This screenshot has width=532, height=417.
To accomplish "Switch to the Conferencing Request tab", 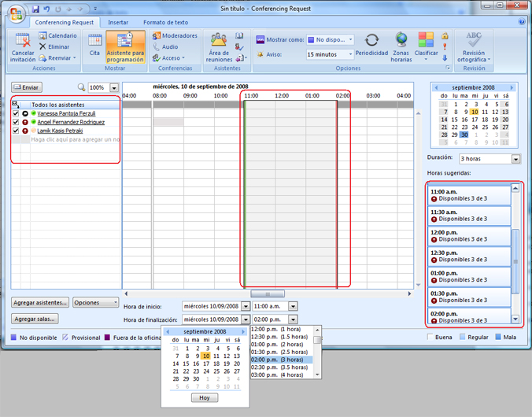I will tap(64, 22).
